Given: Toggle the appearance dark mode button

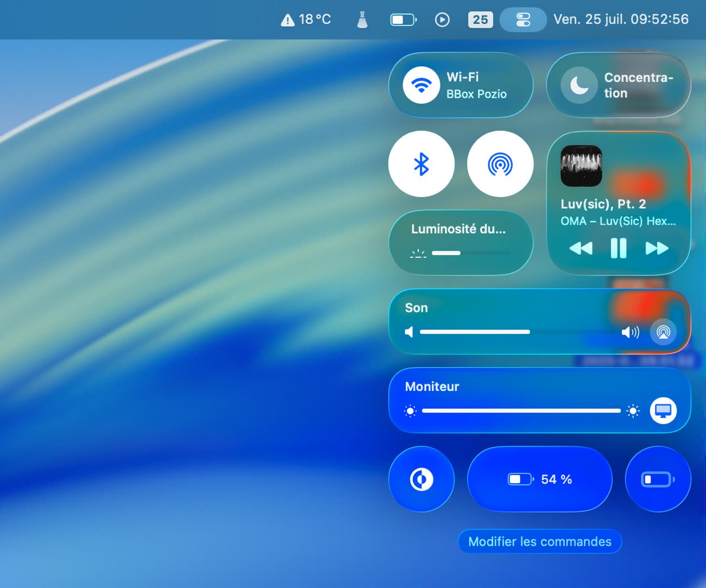Looking at the screenshot, I should point(421,479).
